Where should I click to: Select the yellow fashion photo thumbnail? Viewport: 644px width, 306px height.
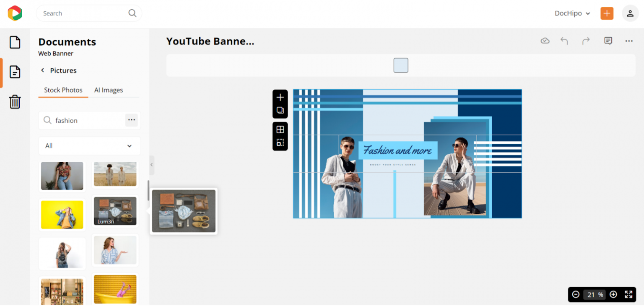(62, 215)
